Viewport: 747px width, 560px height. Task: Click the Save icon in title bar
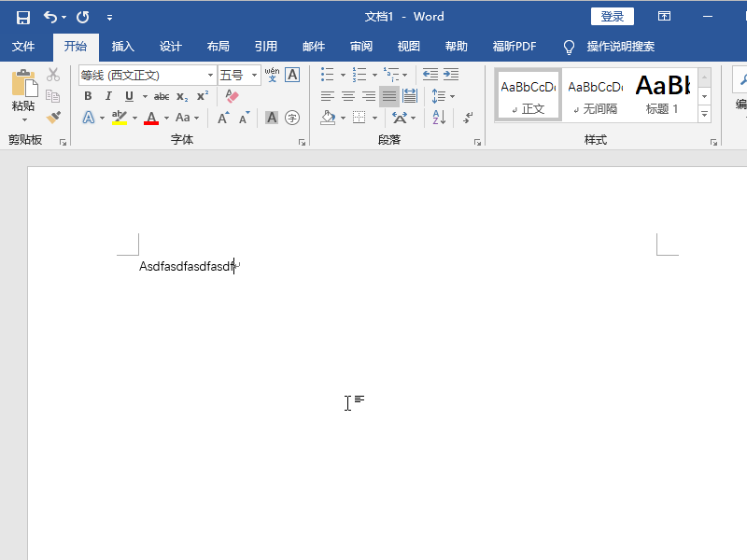[x=23, y=17]
